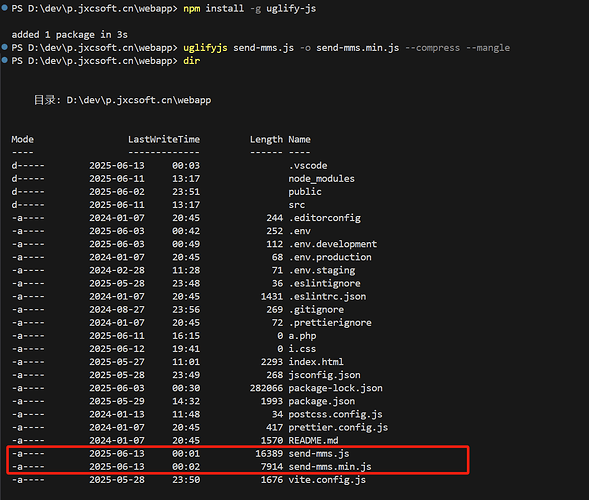The image size is (589, 500).
Task: Click the Name column header
Action: [299, 139]
